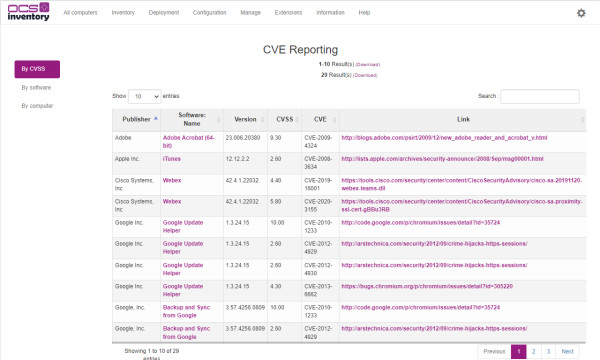Go to the Previous page
Screen dimensions: 600x360
(494, 352)
